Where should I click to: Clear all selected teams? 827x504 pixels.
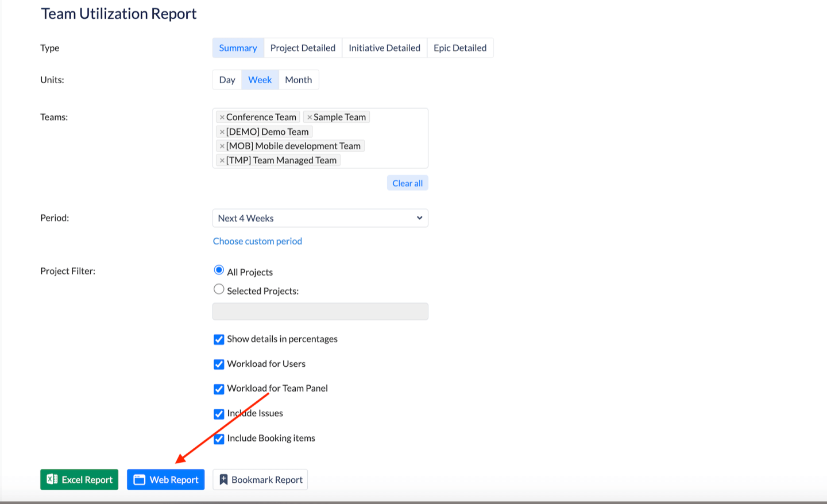(x=407, y=183)
